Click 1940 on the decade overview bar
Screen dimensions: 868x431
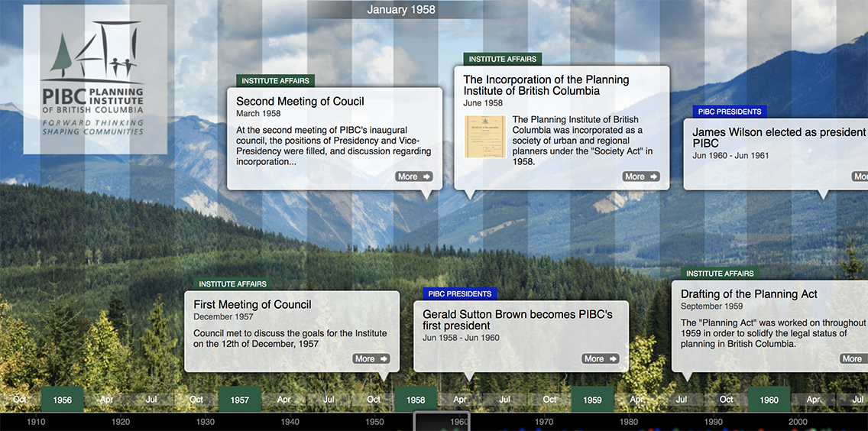point(290,422)
